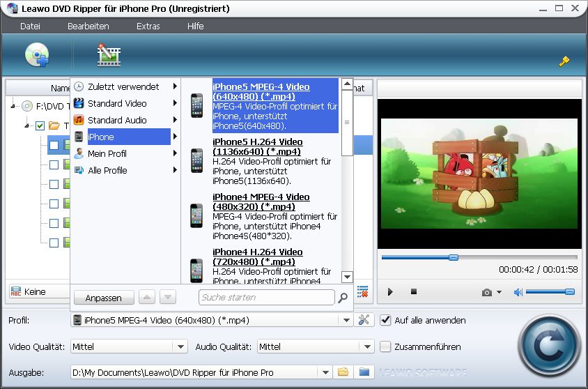
Task: Click the golden key registration icon
Action: (x=564, y=61)
